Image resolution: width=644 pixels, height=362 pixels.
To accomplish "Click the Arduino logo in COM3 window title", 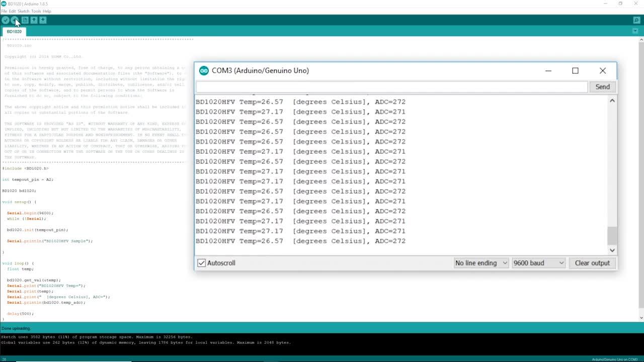I will pyautogui.click(x=204, y=70).
